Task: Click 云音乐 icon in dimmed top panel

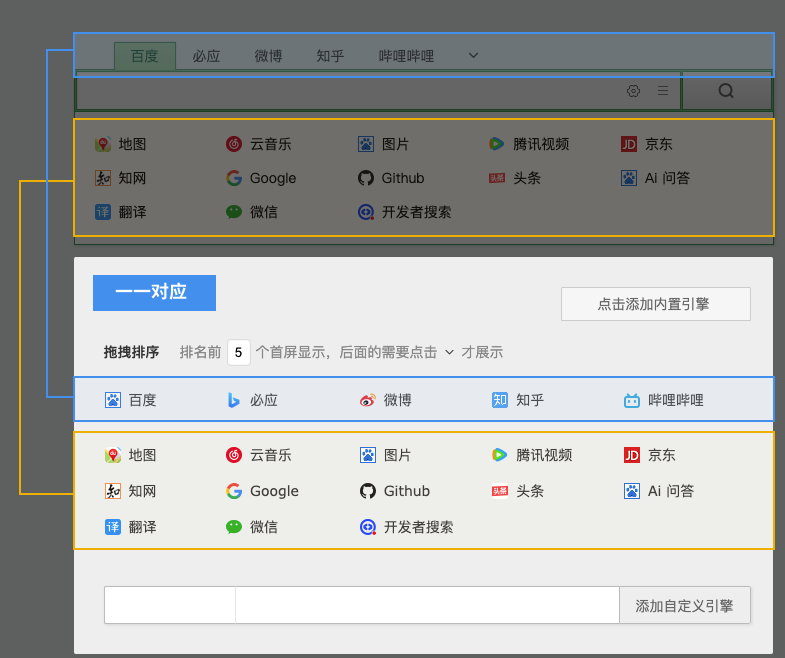Action: tap(234, 144)
